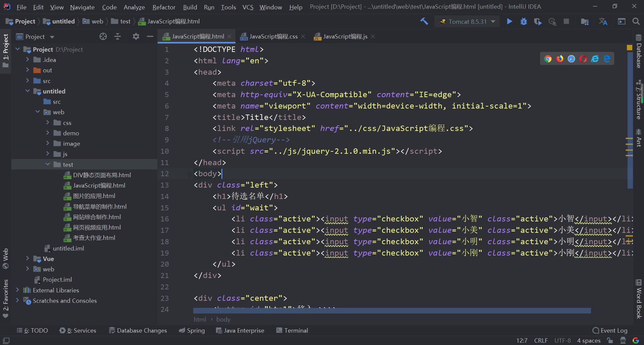Viewport: 644px width, 345px height.
Task: Open page in Opera browser
Action: tap(583, 59)
